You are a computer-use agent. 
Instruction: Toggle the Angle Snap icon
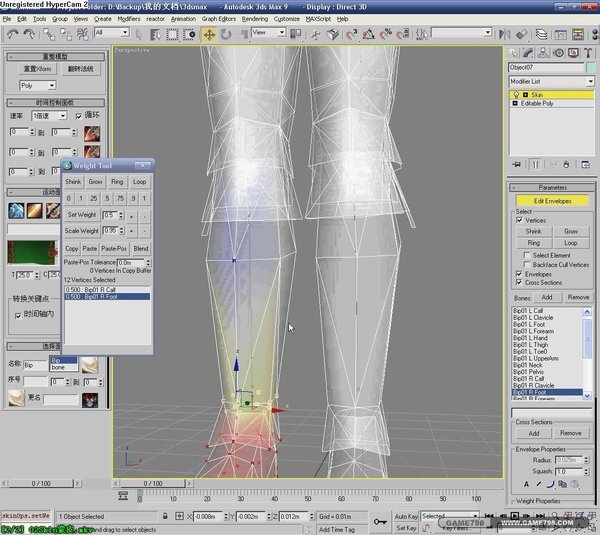coord(368,34)
